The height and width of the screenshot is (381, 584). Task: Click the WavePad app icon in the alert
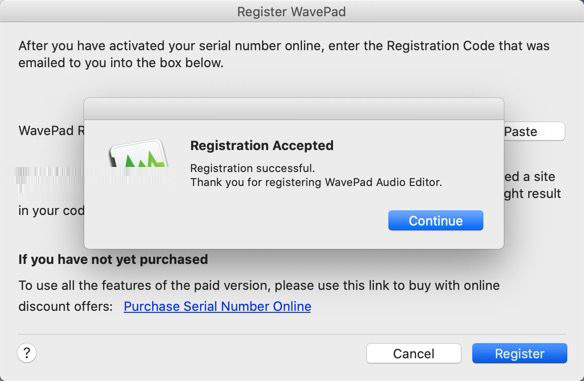click(138, 153)
